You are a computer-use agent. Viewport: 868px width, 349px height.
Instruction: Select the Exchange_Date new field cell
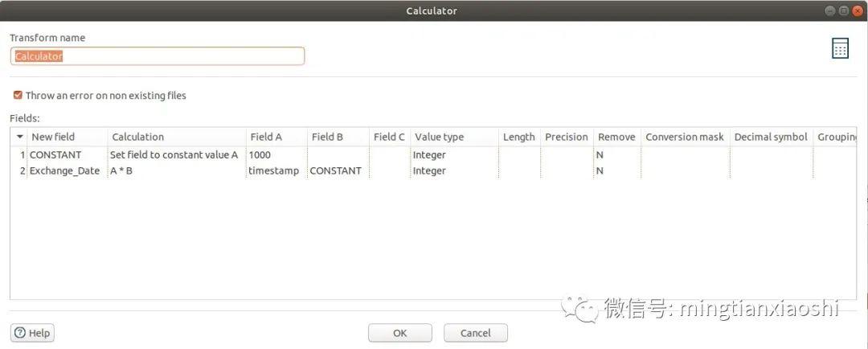67,170
